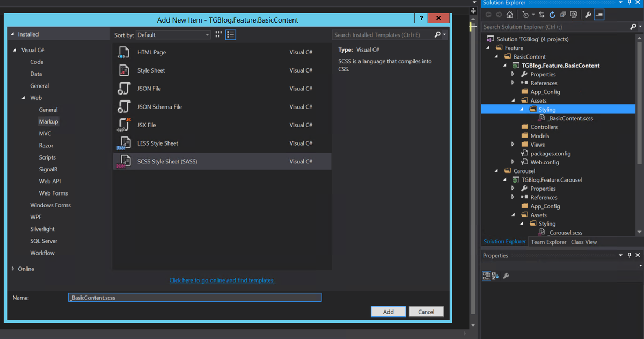Expand References under TGBlog.Feature.BasicContent
644x339 pixels.
(x=513, y=83)
